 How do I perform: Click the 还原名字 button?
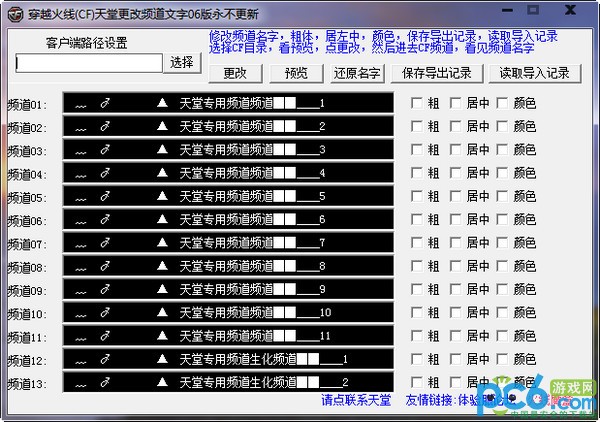click(357, 73)
